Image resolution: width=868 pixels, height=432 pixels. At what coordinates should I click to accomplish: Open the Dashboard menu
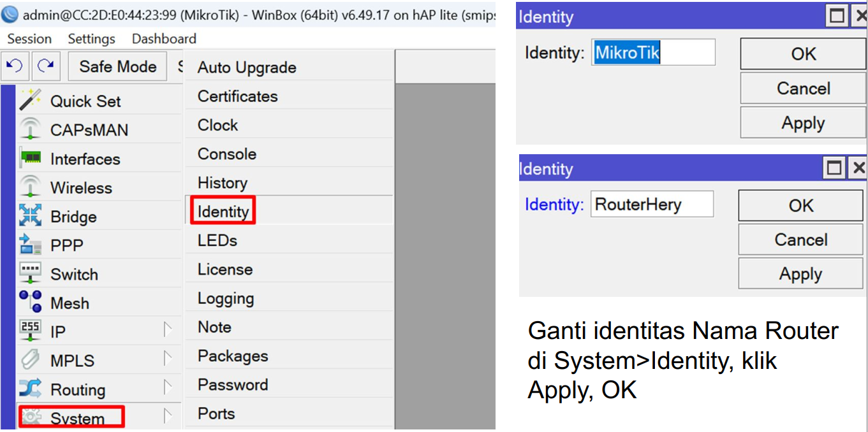click(164, 39)
